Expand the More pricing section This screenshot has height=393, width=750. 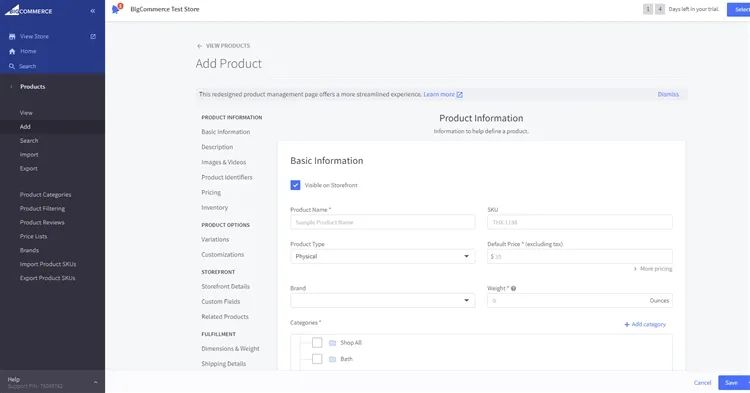pyautogui.click(x=652, y=269)
